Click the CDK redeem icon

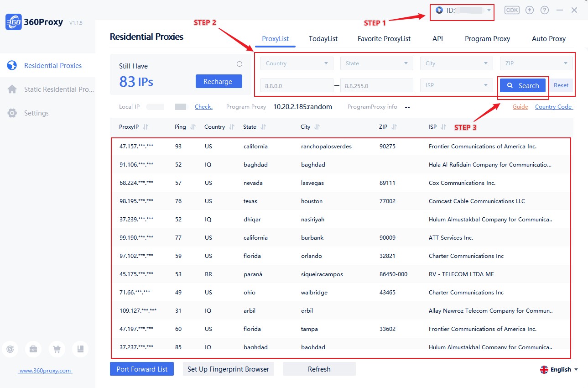click(512, 10)
